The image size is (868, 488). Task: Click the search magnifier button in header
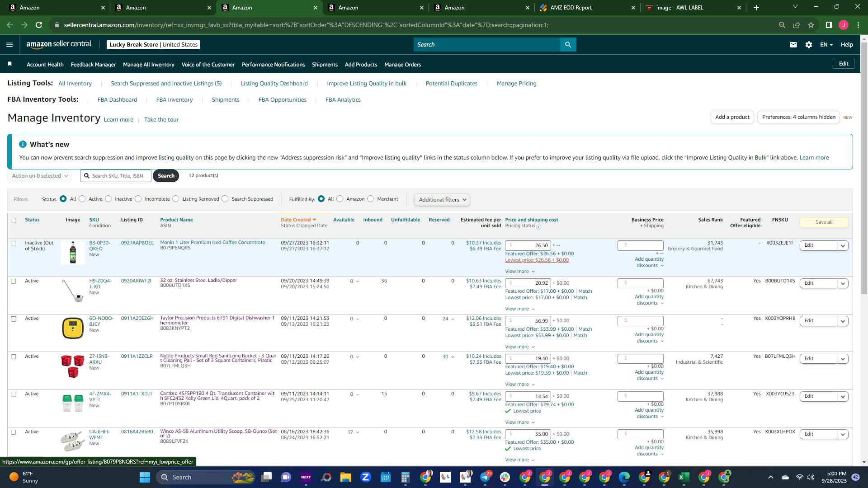568,45
